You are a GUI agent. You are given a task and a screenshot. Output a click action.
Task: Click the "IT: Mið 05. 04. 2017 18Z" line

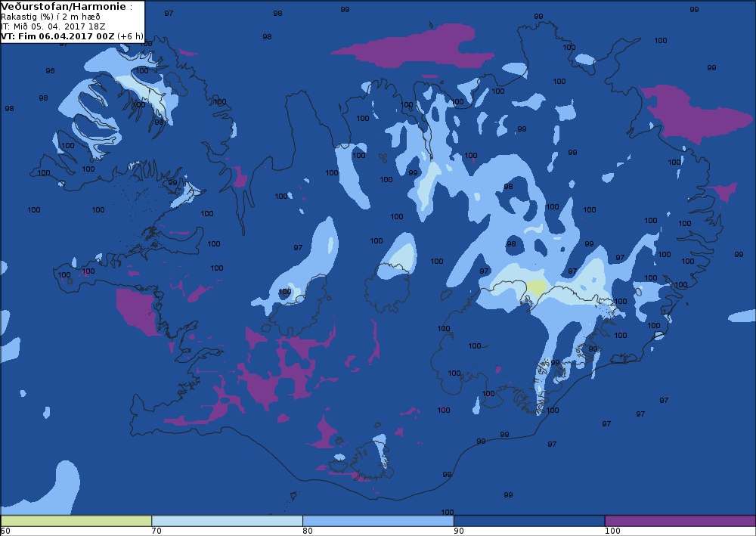pyautogui.click(x=54, y=26)
